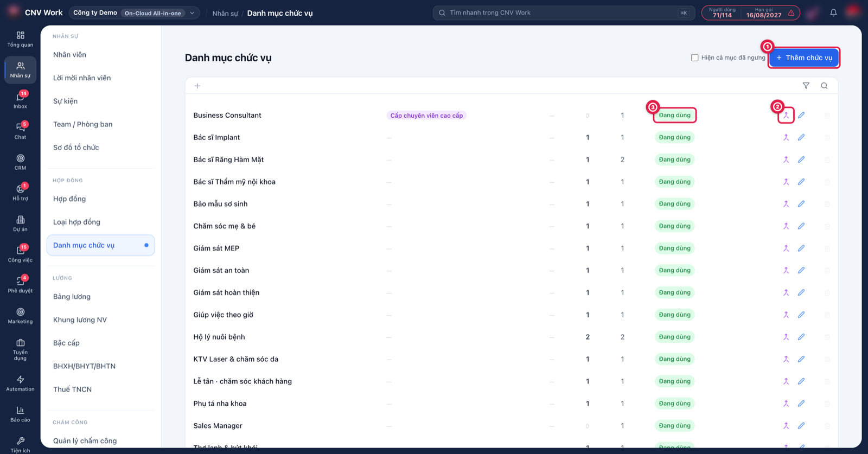Open the Bảng lương menu item
Viewport: 868px width, 454px height.
[72, 297]
